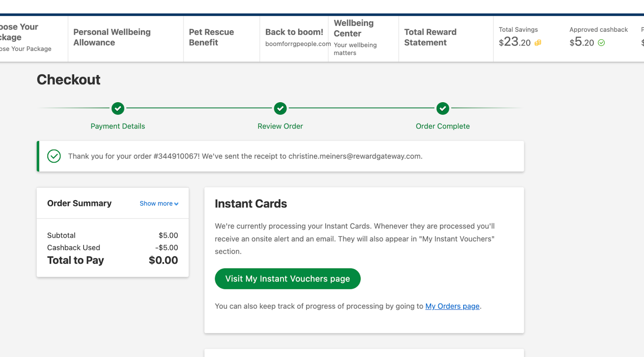Viewport: 644px width, 357px height.
Task: Click the Approved cashback check icon
Action: [601, 43]
